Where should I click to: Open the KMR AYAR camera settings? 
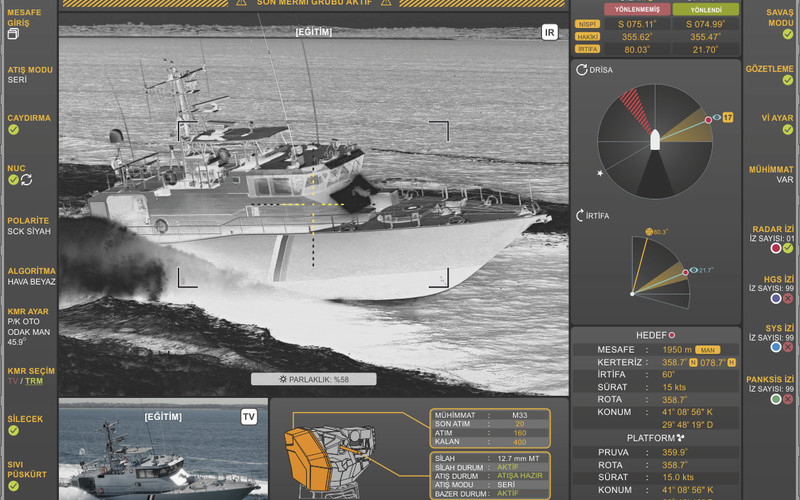click(x=28, y=311)
